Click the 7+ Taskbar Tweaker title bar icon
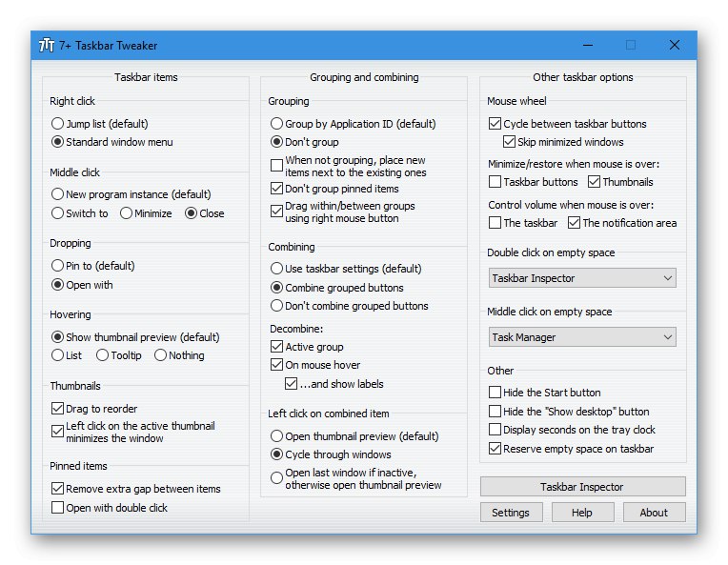The height and width of the screenshot is (565, 728). [x=47, y=45]
